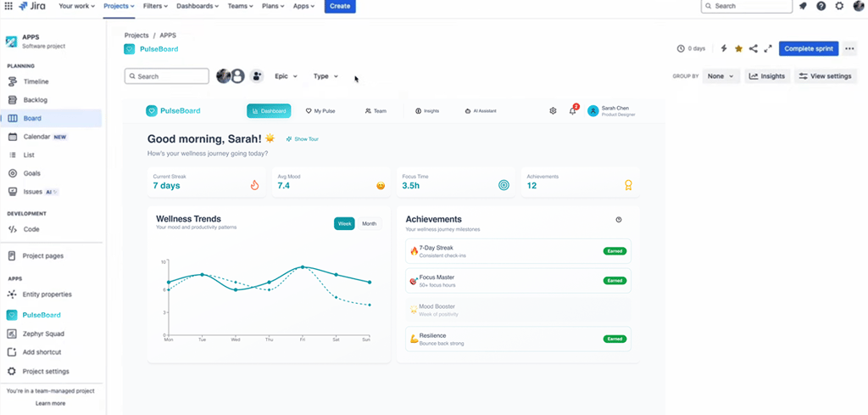This screenshot has height=415, width=868.
Task: Open Issues in sidebar
Action: pyautogui.click(x=51, y=191)
